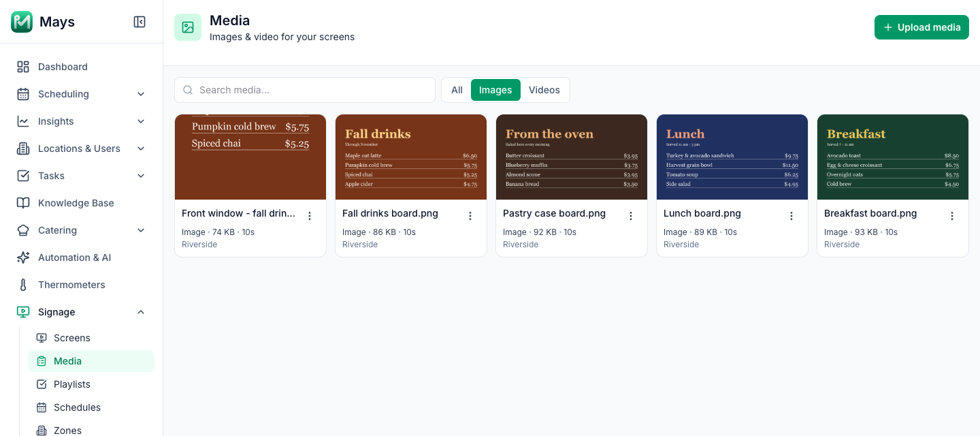Image resolution: width=980 pixels, height=436 pixels.
Task: Go to Knowledge Base page
Action: click(x=81, y=203)
